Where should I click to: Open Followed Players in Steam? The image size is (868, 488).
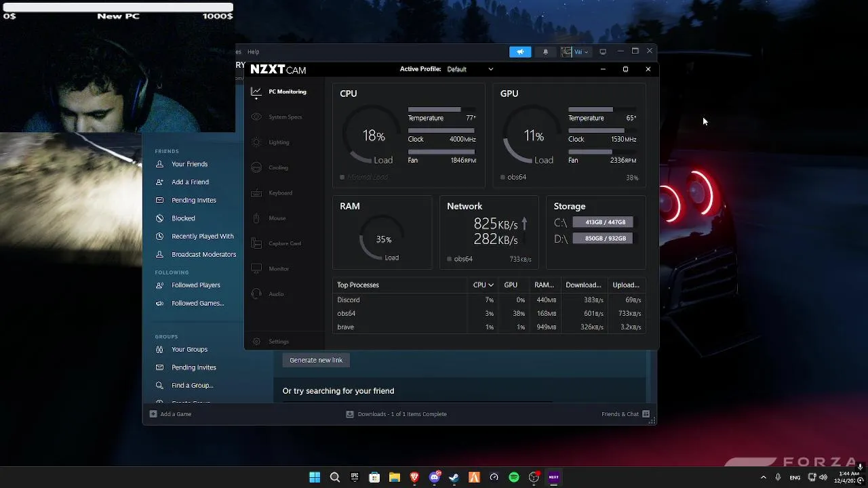coord(195,285)
